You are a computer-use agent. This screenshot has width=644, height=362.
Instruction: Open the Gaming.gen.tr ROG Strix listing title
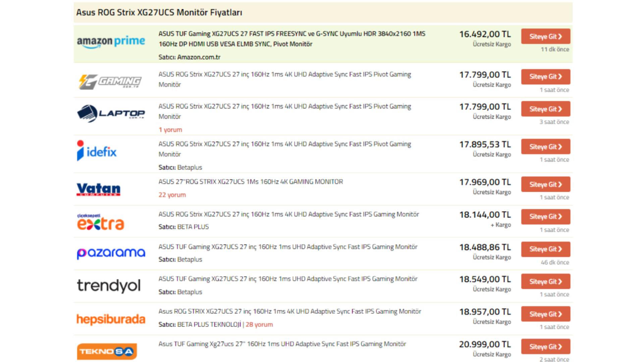[x=285, y=79]
